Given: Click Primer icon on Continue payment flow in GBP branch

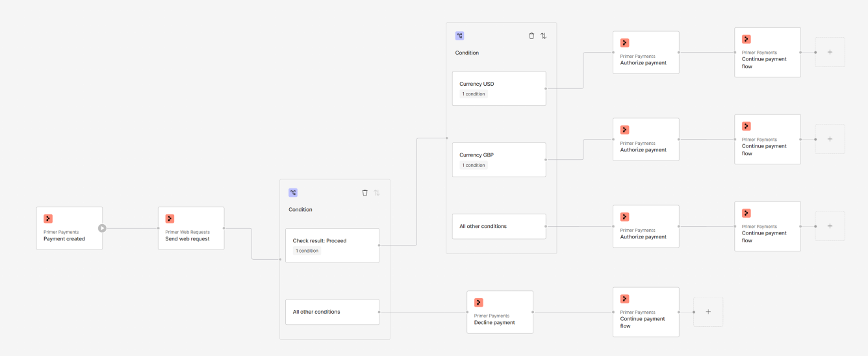Looking at the screenshot, I should click(747, 126).
